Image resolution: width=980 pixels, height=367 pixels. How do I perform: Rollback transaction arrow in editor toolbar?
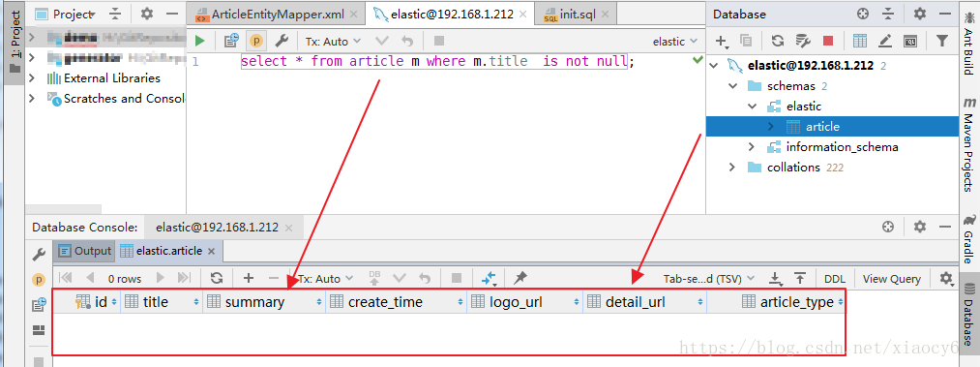(407, 42)
